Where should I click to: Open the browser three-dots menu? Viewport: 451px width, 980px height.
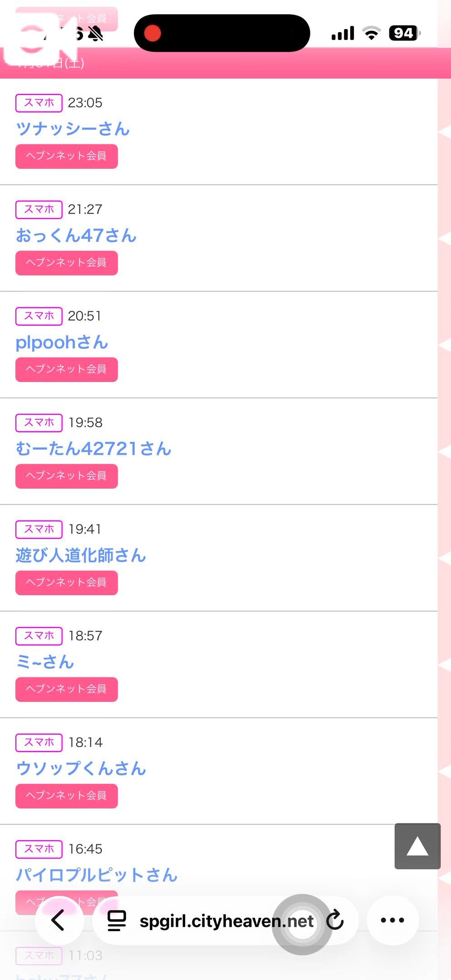[x=392, y=920]
